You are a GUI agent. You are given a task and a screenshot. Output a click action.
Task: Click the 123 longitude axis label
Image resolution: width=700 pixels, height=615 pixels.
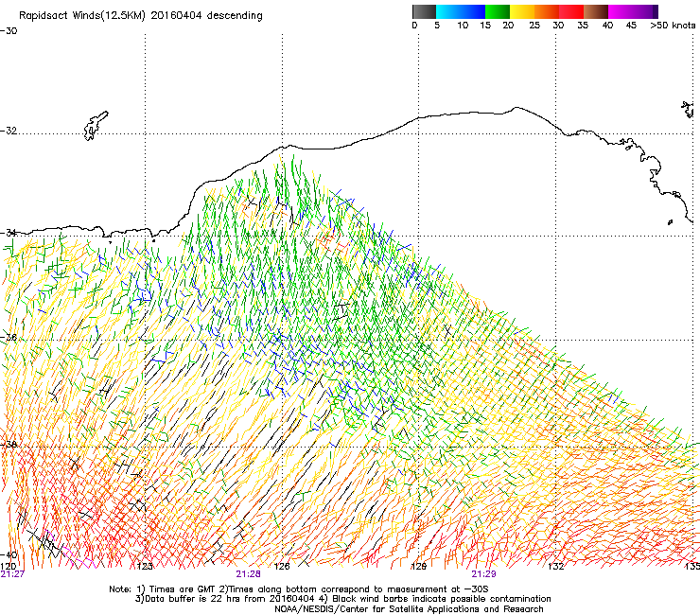click(x=145, y=567)
